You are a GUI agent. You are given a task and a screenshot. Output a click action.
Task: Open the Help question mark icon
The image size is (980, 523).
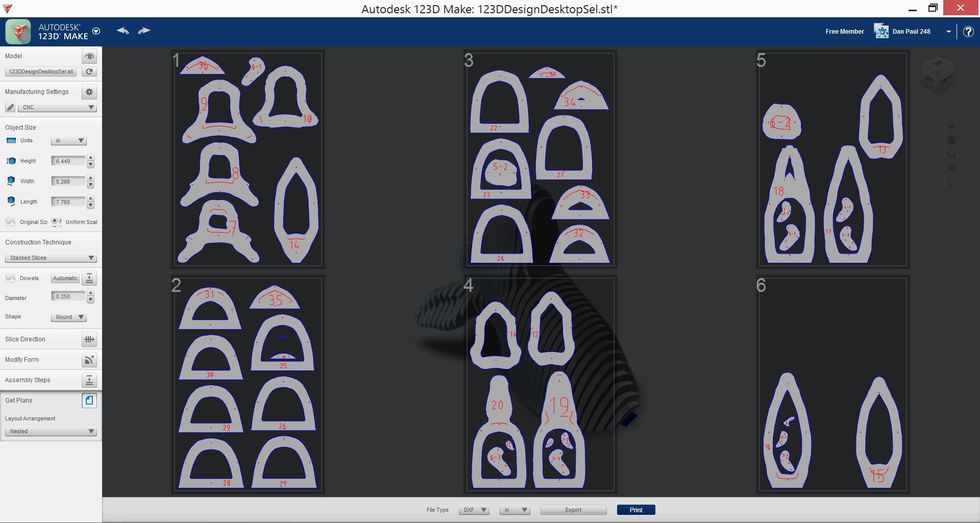pyautogui.click(x=968, y=32)
